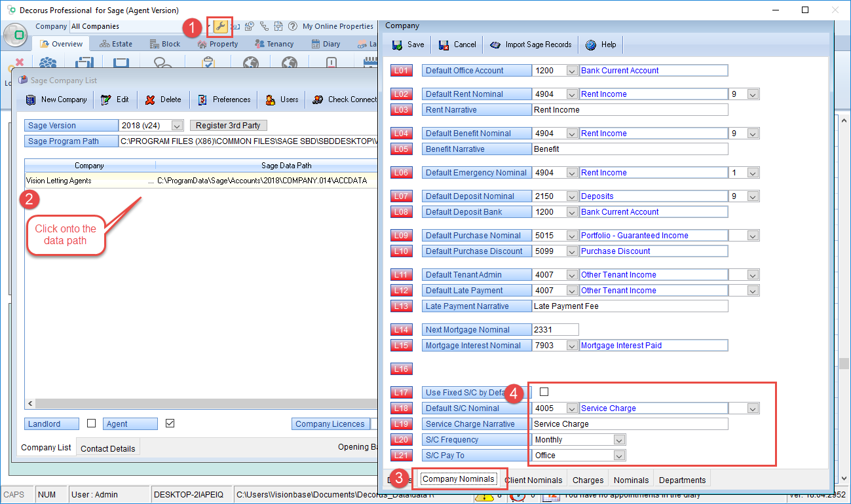
Task: Open the S/C Pay To Office dropdown
Action: tap(619, 456)
